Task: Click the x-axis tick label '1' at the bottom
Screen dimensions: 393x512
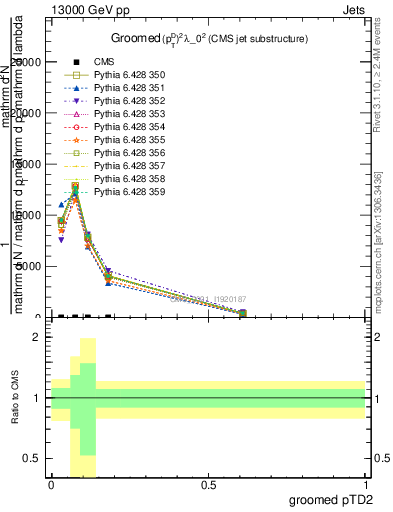Action: coord(366,485)
